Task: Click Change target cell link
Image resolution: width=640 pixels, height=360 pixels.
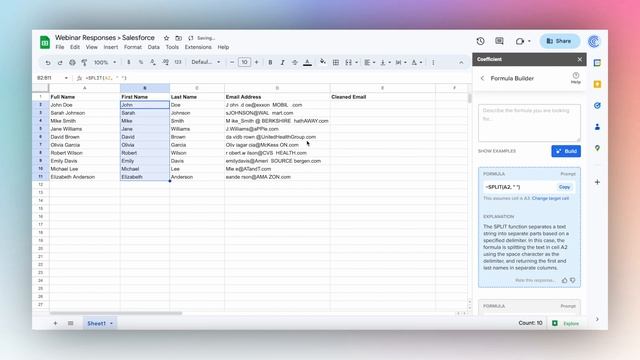Action: [550, 198]
